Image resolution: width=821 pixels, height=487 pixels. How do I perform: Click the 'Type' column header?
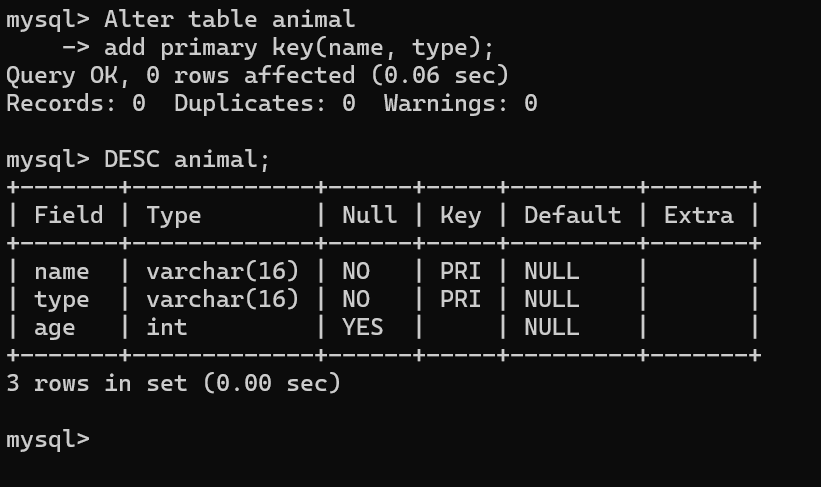tap(174, 216)
